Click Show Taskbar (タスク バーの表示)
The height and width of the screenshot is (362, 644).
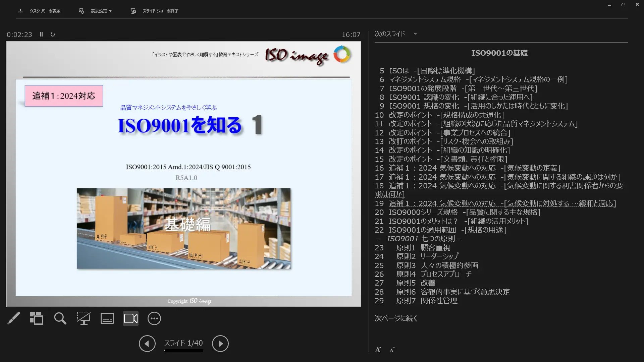[x=39, y=11]
